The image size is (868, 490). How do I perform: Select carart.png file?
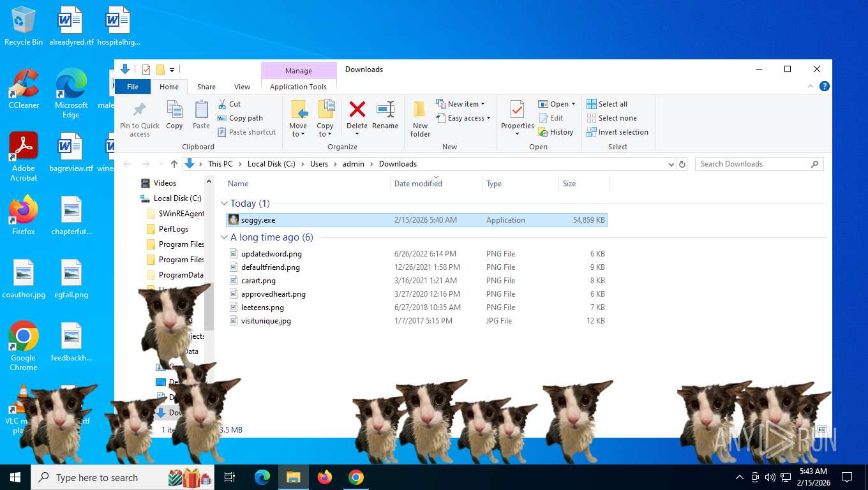coord(417,281)
